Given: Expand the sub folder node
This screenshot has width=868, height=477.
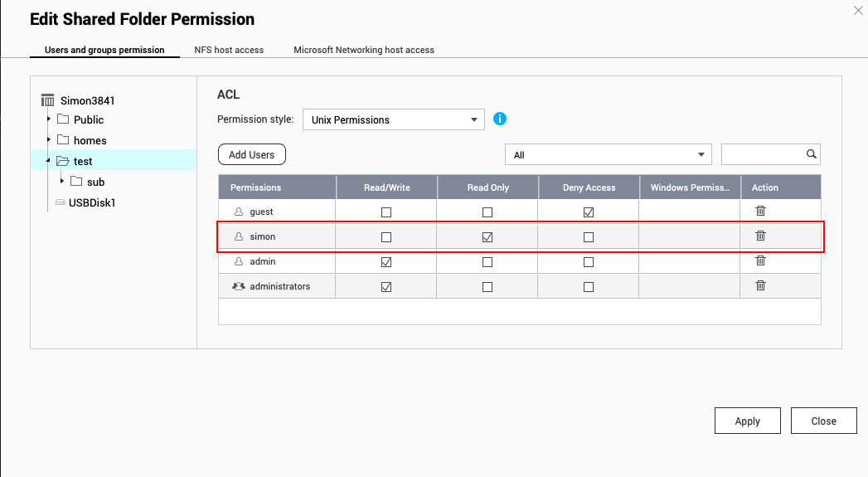Looking at the screenshot, I should tap(62, 181).
